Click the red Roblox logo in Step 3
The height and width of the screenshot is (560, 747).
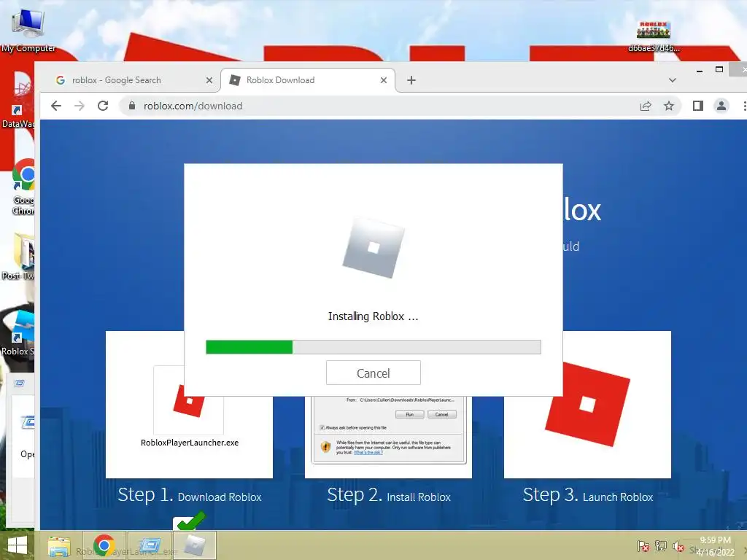(x=587, y=404)
